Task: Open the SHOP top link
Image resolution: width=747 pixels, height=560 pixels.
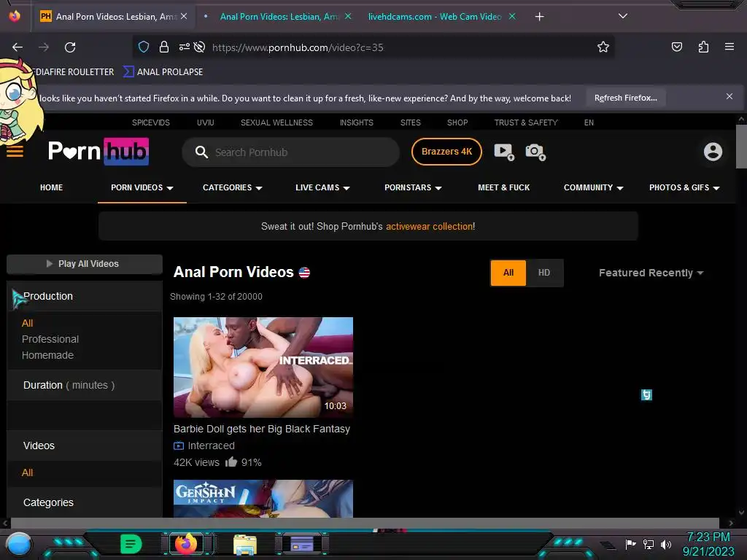Action: (457, 122)
